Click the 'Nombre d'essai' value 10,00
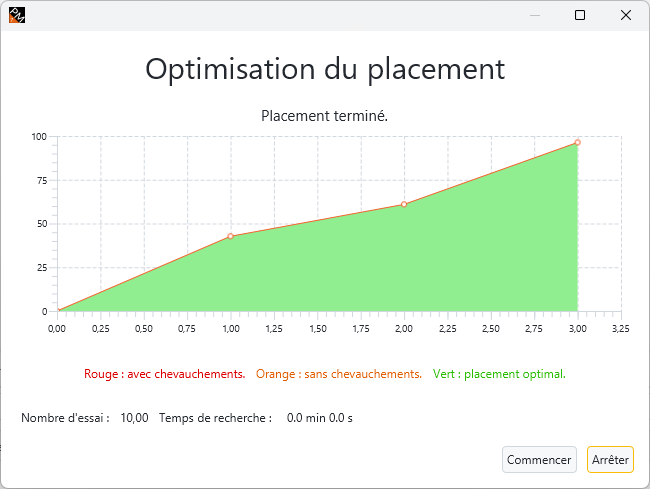This screenshot has height=489, width=650. [x=134, y=418]
